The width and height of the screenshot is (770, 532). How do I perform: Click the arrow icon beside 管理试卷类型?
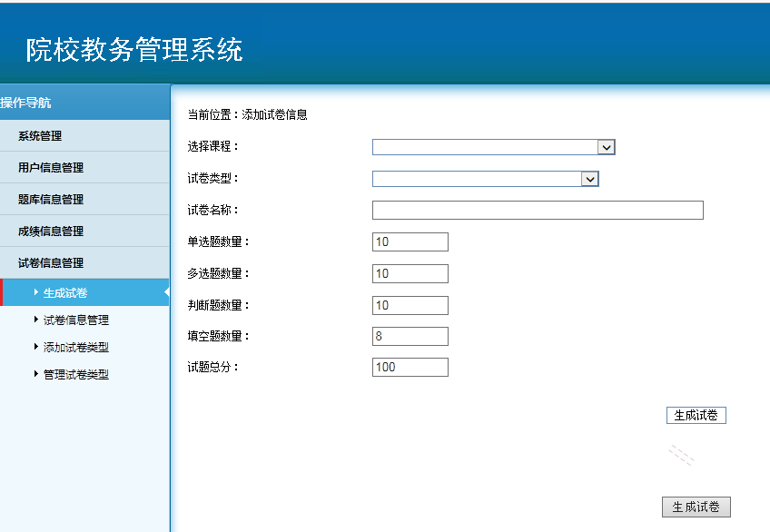pyautogui.click(x=35, y=373)
